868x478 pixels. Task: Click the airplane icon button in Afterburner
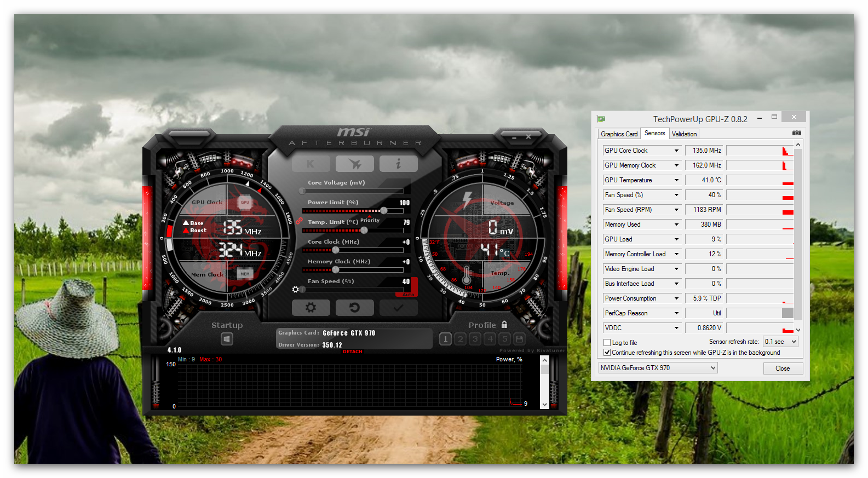(355, 164)
